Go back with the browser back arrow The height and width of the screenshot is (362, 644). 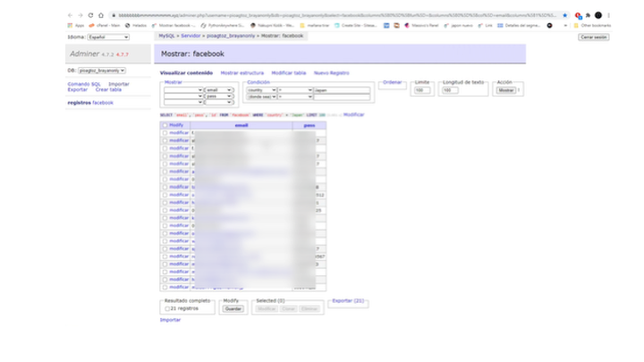(x=71, y=15)
